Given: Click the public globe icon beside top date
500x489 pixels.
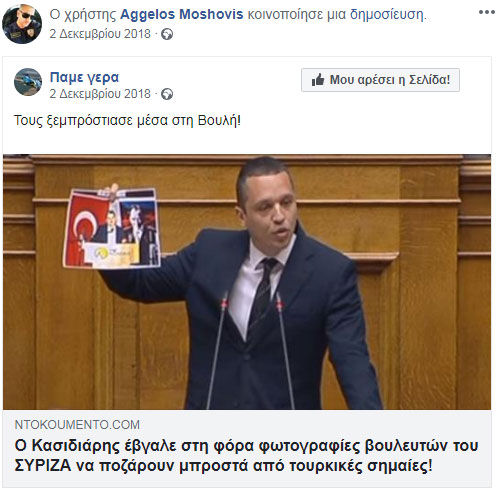Looking at the screenshot, I should [167, 34].
